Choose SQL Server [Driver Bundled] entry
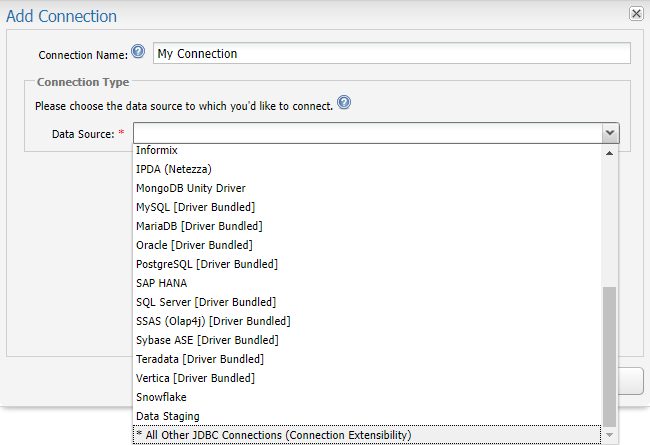 pos(367,302)
